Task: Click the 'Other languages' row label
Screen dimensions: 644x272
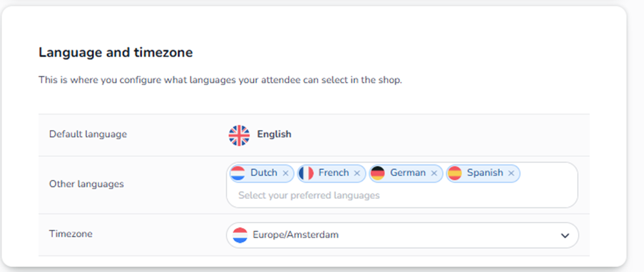Action: click(86, 184)
